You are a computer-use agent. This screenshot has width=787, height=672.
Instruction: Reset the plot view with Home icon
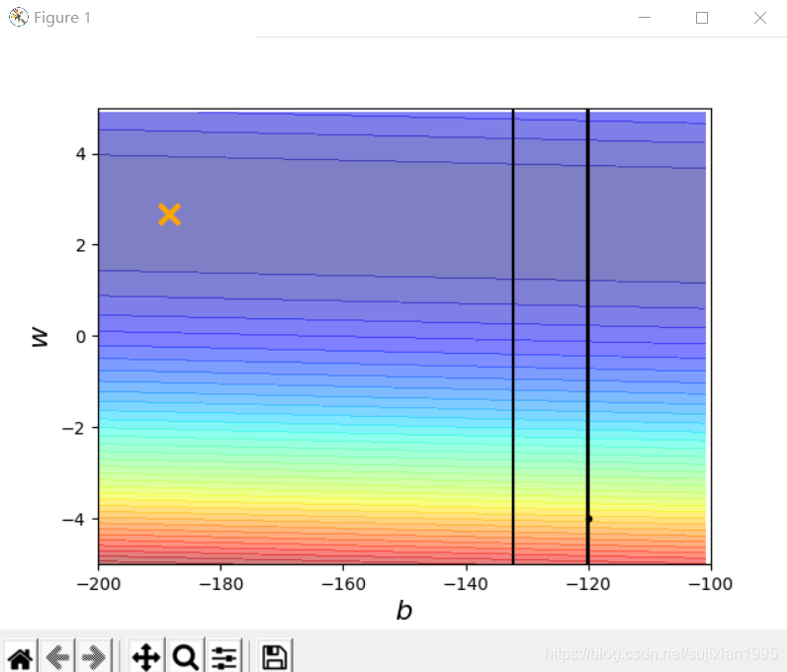[20, 656]
